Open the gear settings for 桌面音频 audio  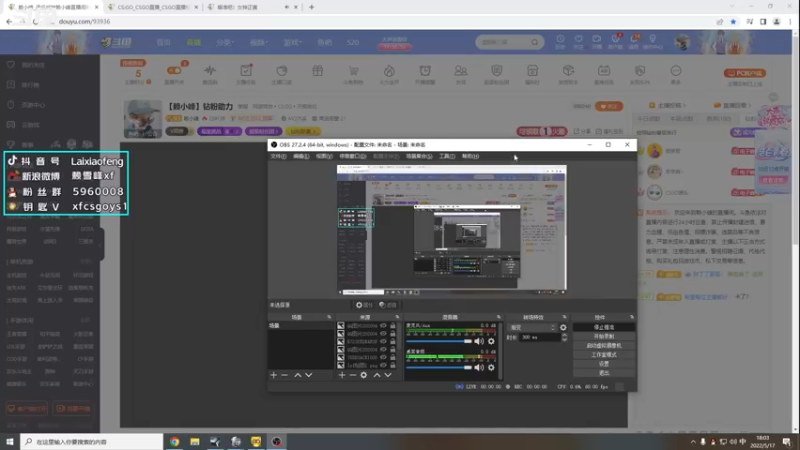coord(491,367)
